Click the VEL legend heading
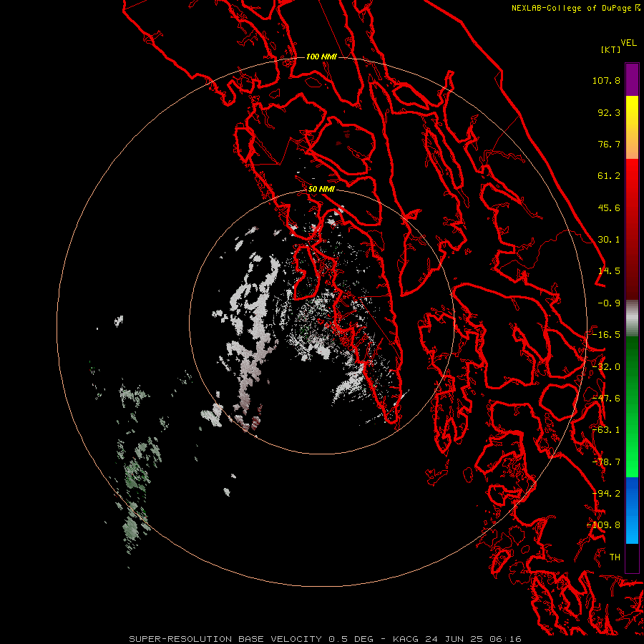 click(x=628, y=43)
